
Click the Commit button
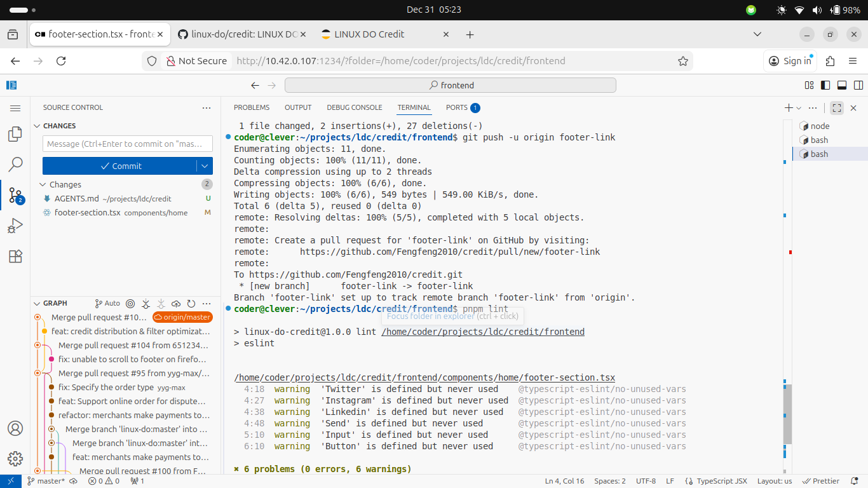click(119, 166)
